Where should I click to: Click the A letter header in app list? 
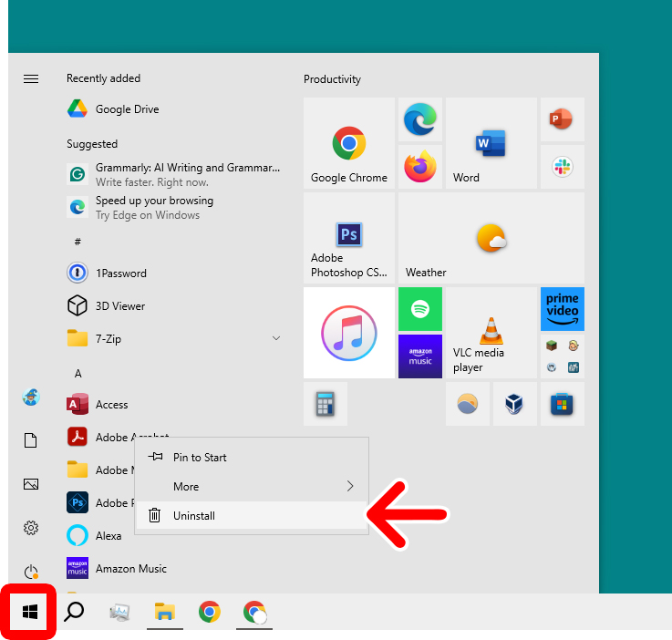click(78, 374)
